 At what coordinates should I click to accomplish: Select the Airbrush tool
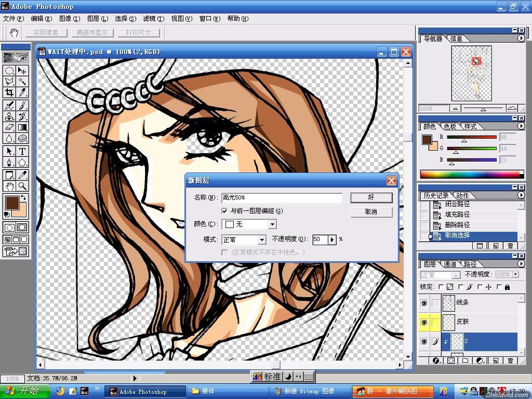click(9, 105)
